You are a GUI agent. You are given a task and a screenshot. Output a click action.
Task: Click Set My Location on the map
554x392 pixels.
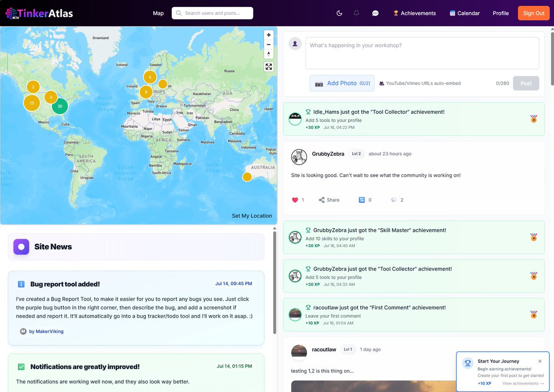pyautogui.click(x=252, y=216)
